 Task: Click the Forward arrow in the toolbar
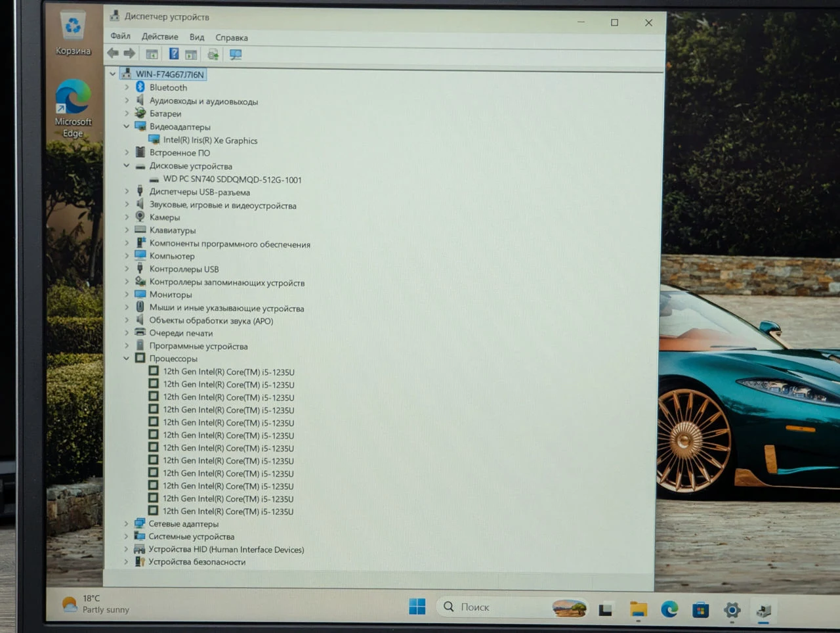129,54
